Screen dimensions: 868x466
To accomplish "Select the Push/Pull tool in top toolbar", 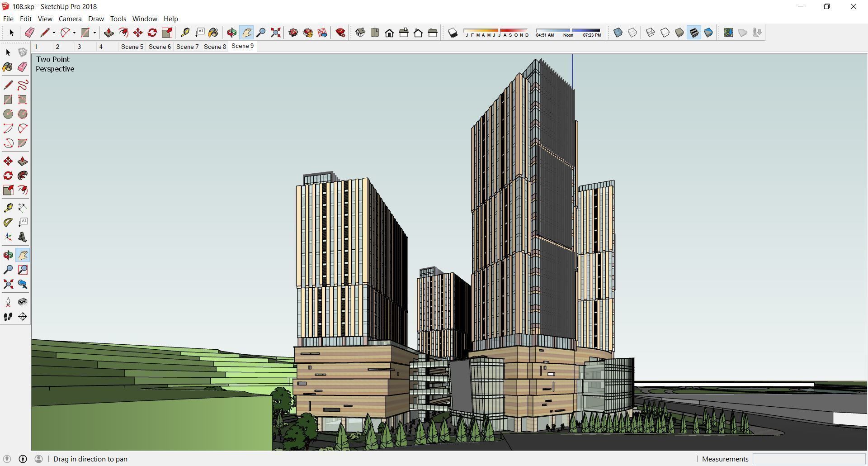I will pyautogui.click(x=108, y=33).
